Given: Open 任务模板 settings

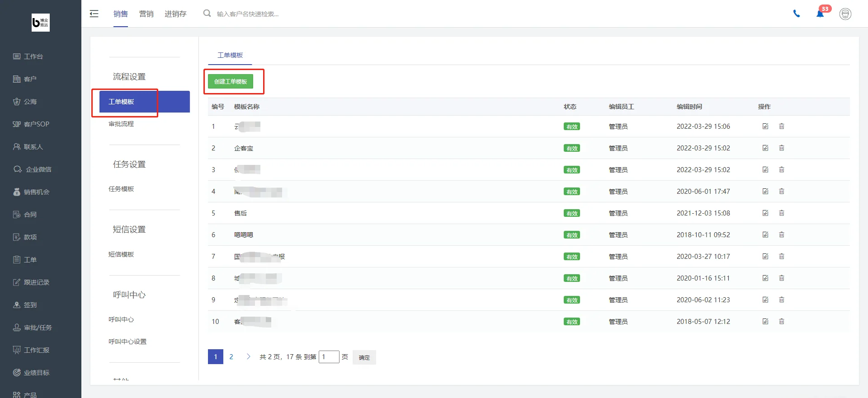Looking at the screenshot, I should pos(121,189).
